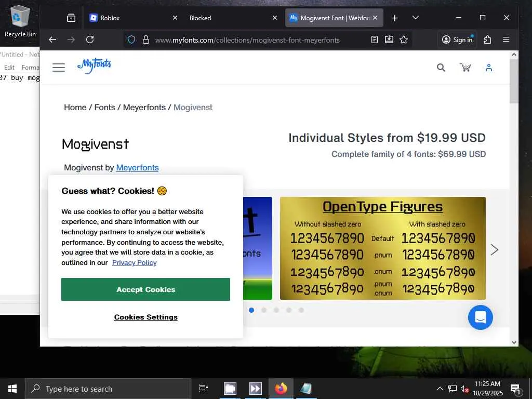Open a new browser tab
The width and height of the screenshot is (532, 399).
[394, 18]
